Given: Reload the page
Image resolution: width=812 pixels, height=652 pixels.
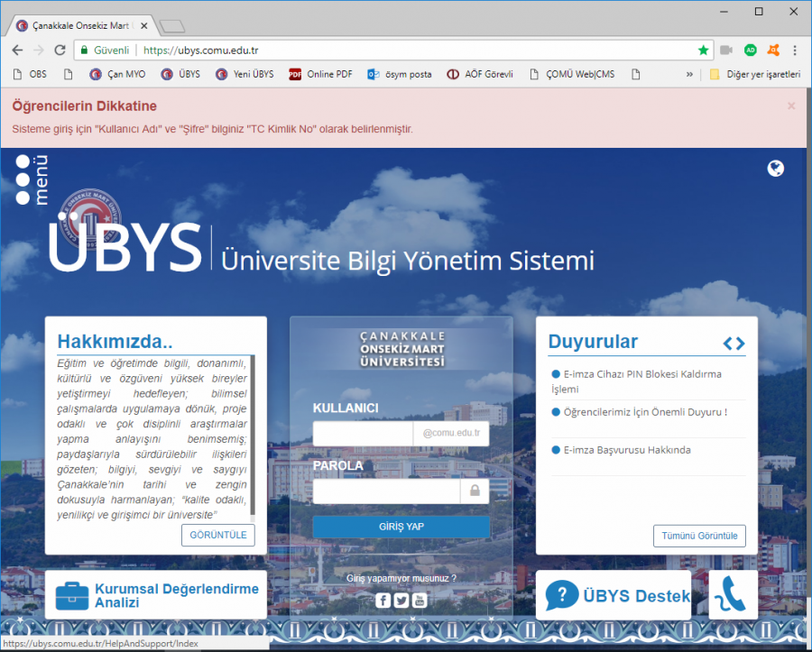Looking at the screenshot, I should coord(60,51).
